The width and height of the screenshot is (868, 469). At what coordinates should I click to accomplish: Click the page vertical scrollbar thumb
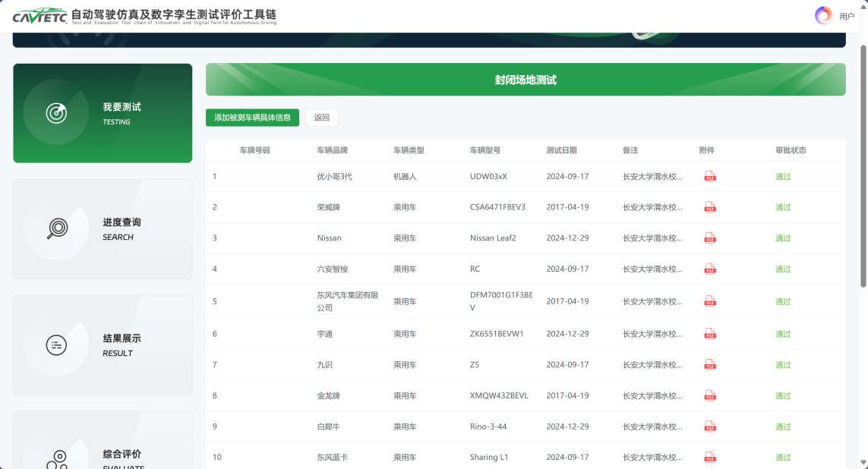863,166
